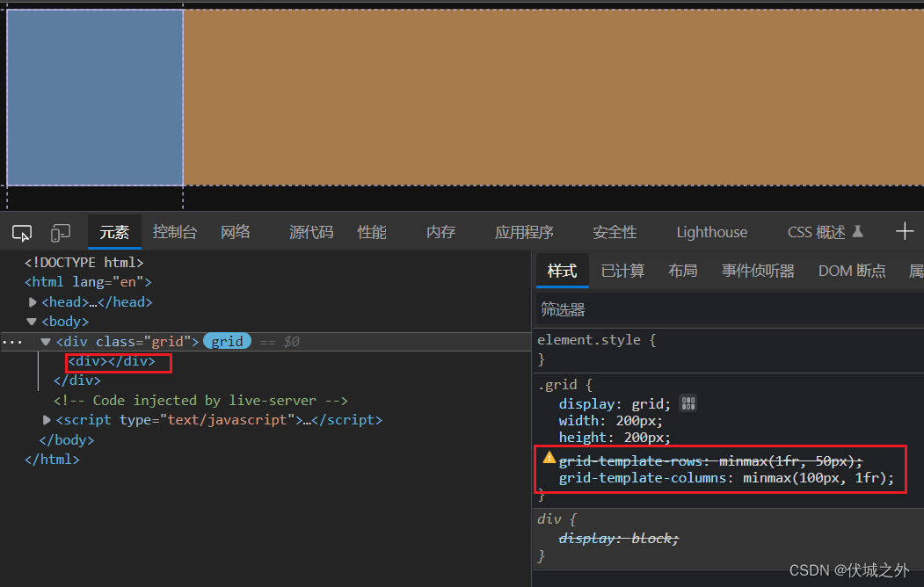924x587 pixels.
Task: Click the struck-through grid-template-rows declaration
Action: [x=710, y=461]
